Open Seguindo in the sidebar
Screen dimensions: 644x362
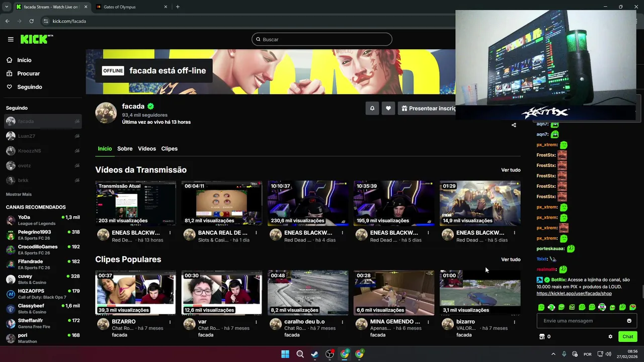30,87
